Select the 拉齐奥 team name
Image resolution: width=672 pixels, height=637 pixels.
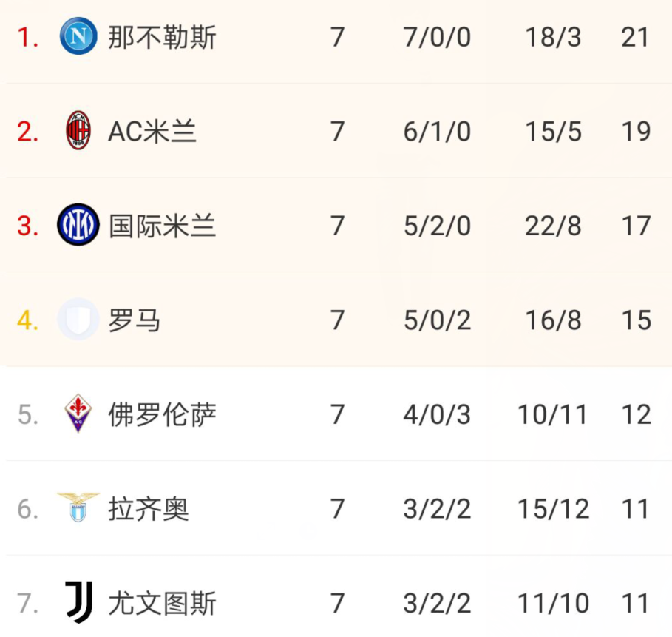[x=149, y=509]
